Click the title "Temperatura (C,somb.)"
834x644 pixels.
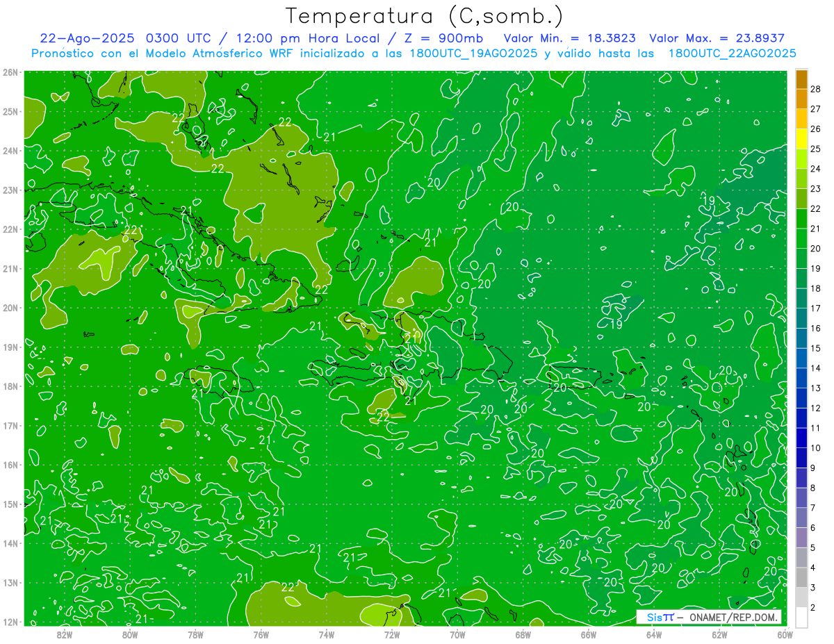coord(425,17)
